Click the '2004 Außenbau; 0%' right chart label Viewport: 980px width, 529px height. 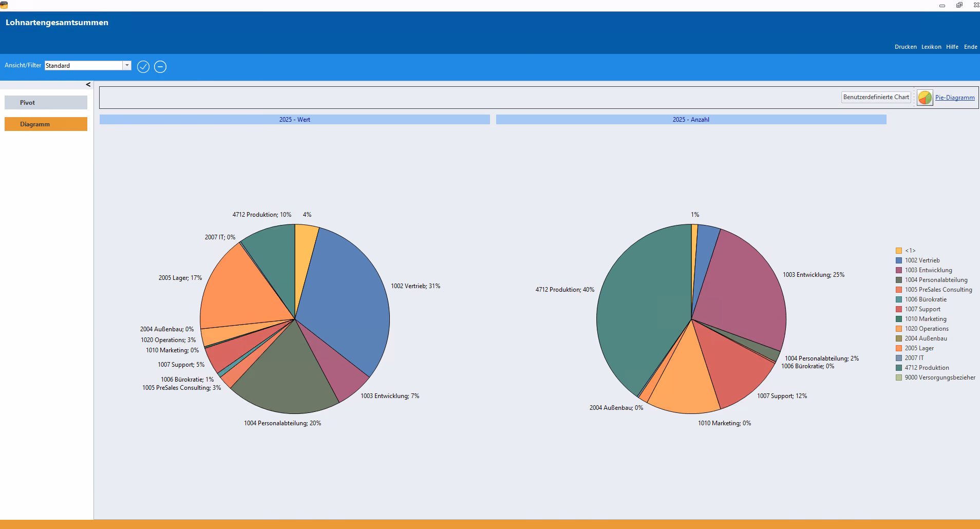click(x=616, y=408)
